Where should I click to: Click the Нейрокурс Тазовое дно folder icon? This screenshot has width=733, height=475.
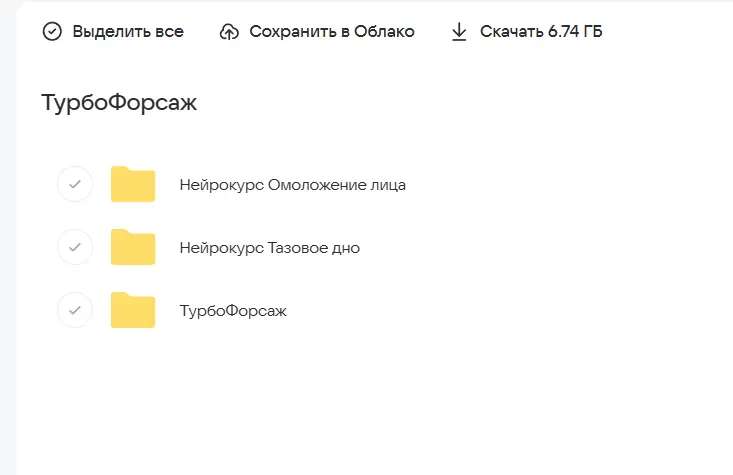133,247
